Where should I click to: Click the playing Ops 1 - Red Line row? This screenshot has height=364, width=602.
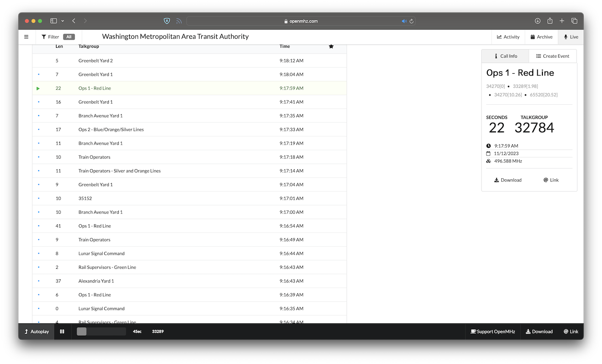tap(189, 88)
